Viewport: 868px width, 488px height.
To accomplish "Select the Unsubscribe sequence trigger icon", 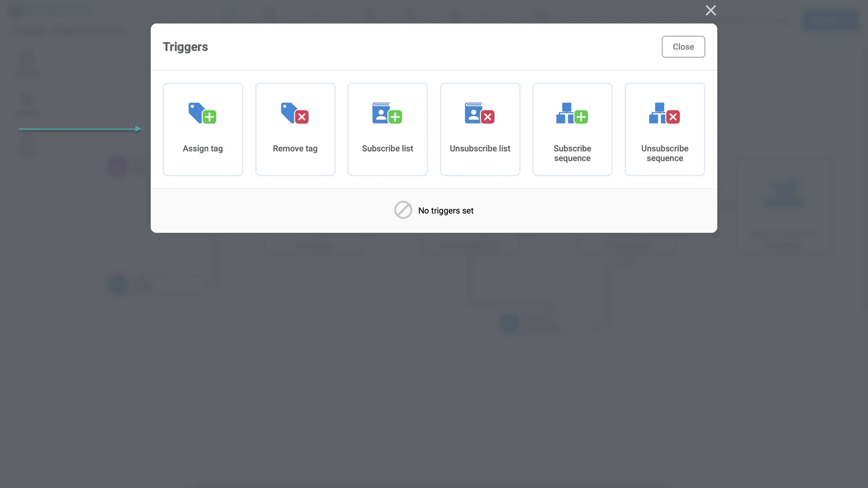I will [664, 113].
